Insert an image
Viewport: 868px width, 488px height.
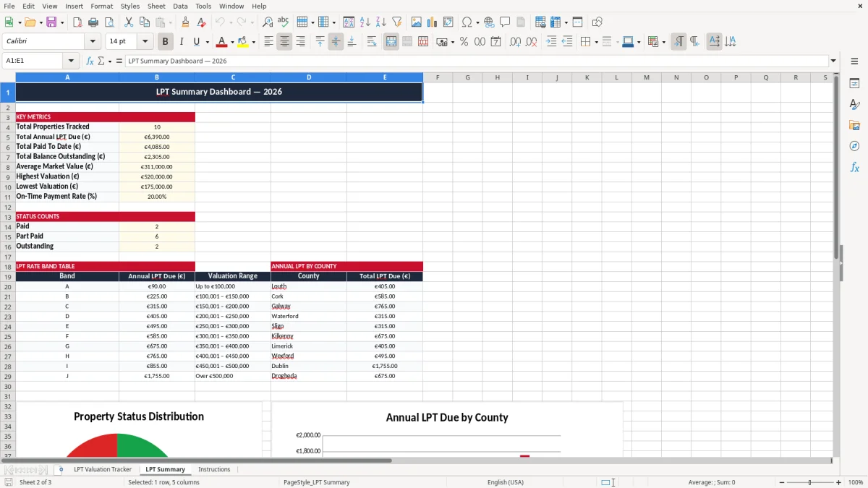click(x=417, y=22)
